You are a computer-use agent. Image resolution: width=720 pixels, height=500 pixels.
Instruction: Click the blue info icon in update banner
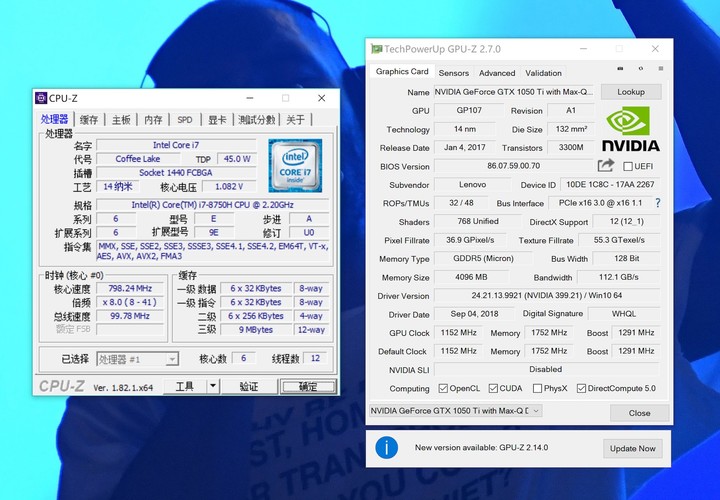[x=386, y=448]
